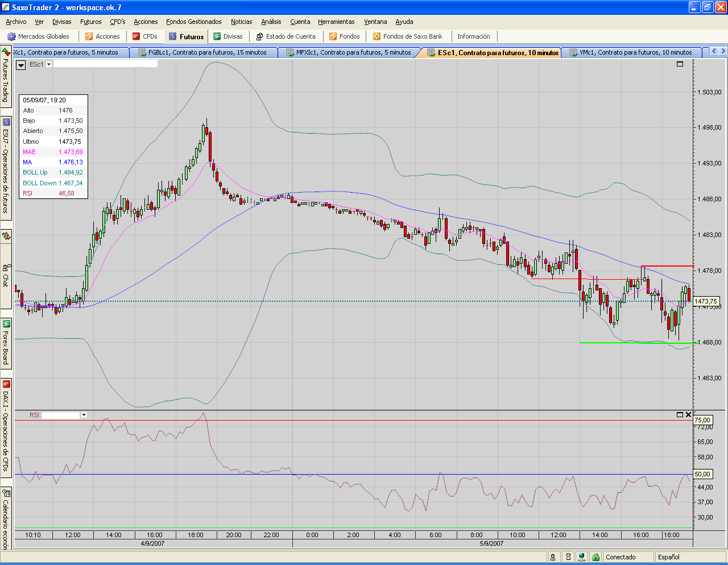This screenshot has height=565, width=728.
Task: Click the network globe status icon
Action: pyautogui.click(x=581, y=557)
